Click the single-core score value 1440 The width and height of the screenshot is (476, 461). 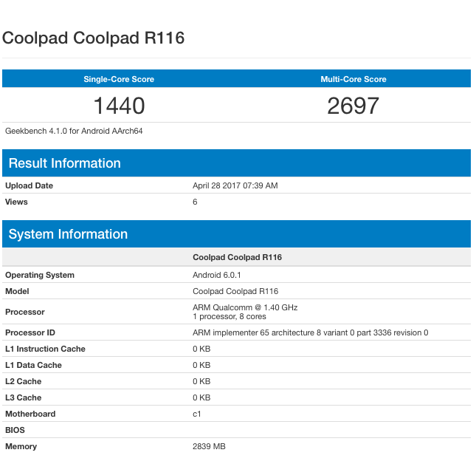(119, 106)
